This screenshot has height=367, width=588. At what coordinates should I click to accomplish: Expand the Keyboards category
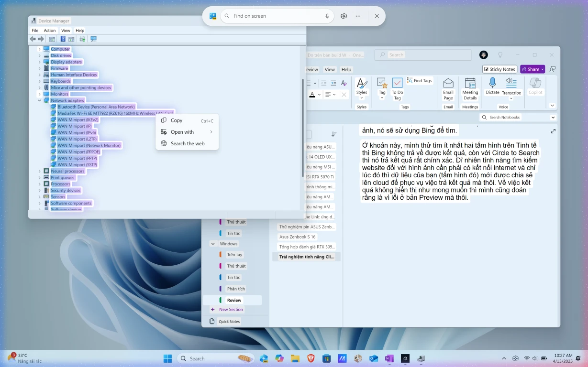[x=40, y=81]
